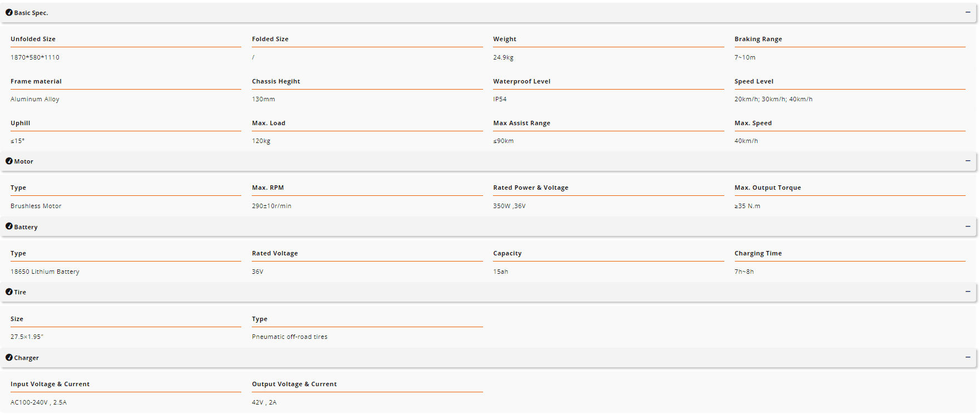Image resolution: width=980 pixels, height=414 pixels.
Task: Collapse the Basic Spec. section with minus
Action: (x=968, y=12)
